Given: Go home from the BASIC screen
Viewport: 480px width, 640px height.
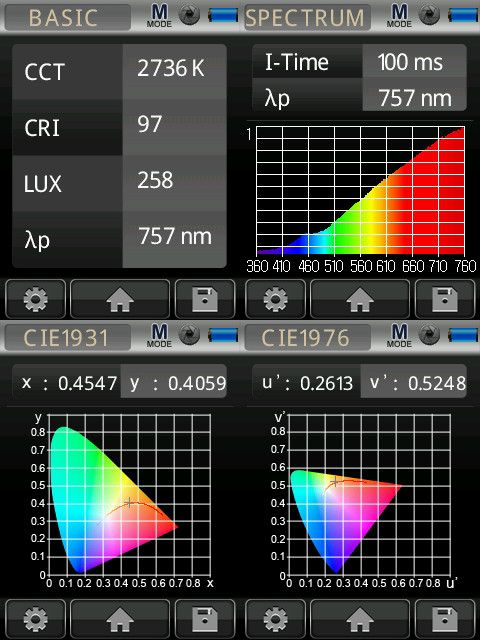Looking at the screenshot, I should point(120,299).
